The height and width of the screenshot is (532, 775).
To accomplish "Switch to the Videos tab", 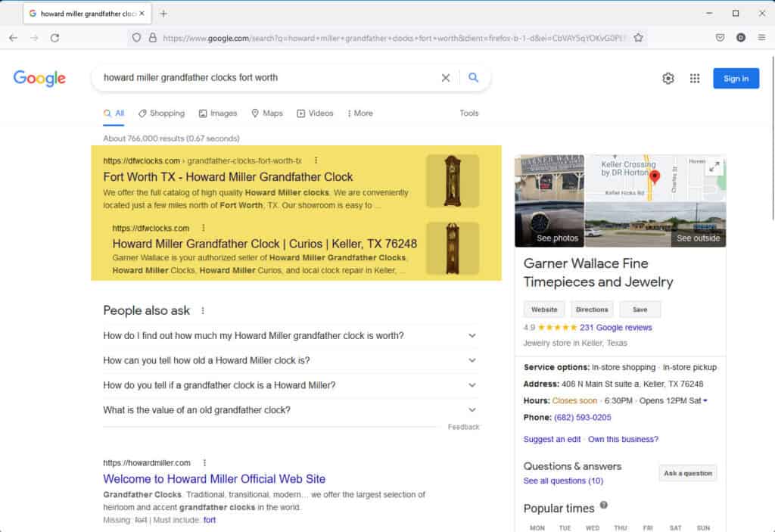I will (315, 114).
